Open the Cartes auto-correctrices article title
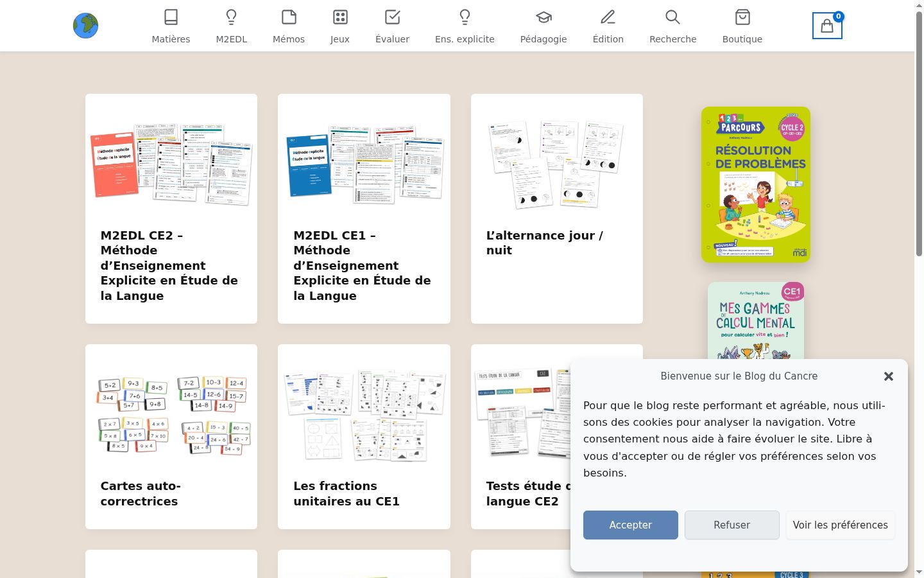This screenshot has height=578, width=924. click(x=141, y=493)
